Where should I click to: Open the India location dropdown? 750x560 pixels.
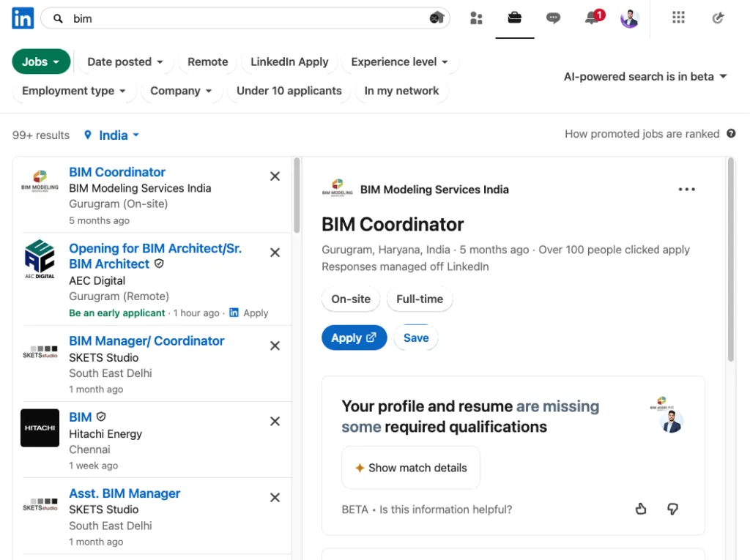point(119,135)
